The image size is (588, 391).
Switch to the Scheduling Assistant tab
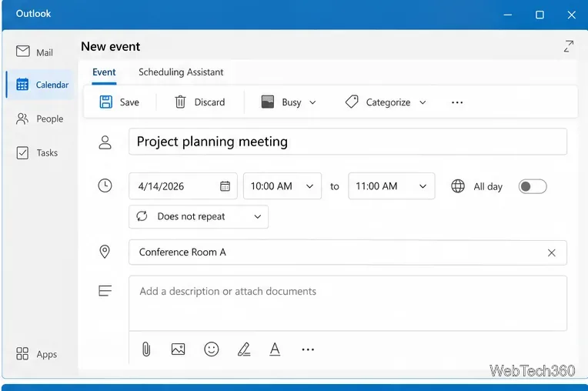click(181, 72)
